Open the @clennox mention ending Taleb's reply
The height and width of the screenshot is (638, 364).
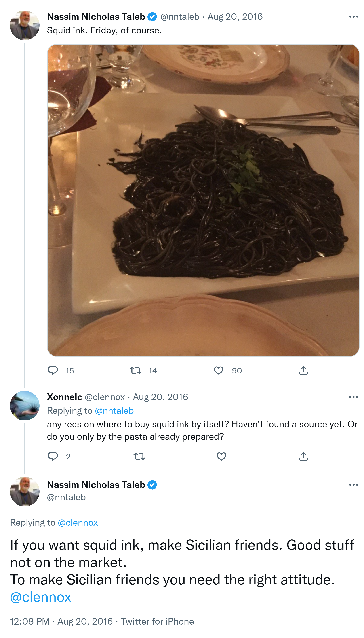(40, 597)
